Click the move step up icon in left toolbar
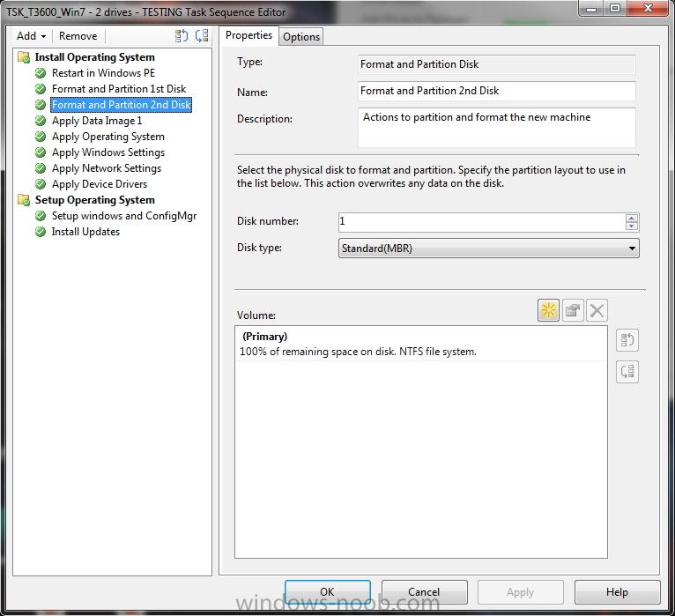This screenshot has height=616, width=675. pyautogui.click(x=182, y=36)
